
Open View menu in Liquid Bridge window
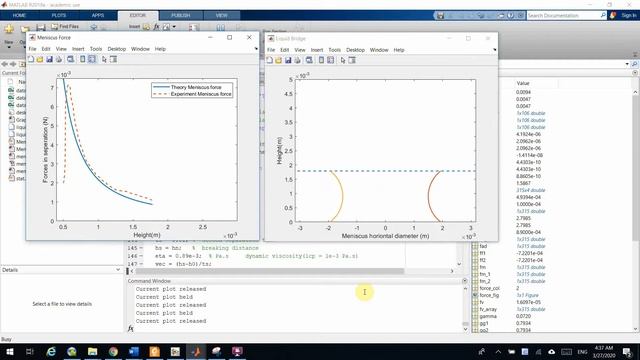point(300,50)
